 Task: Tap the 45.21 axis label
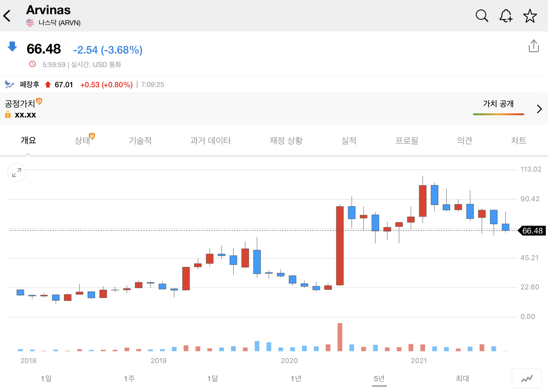click(529, 258)
